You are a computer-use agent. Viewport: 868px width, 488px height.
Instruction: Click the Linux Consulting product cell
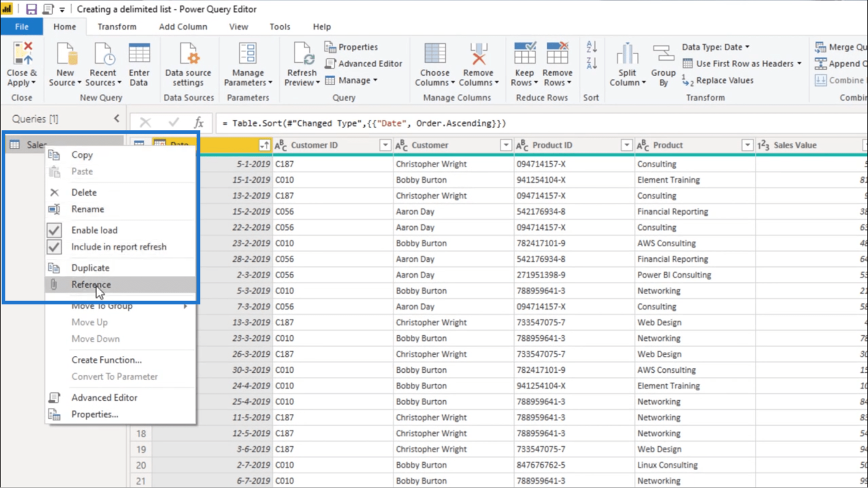695,465
